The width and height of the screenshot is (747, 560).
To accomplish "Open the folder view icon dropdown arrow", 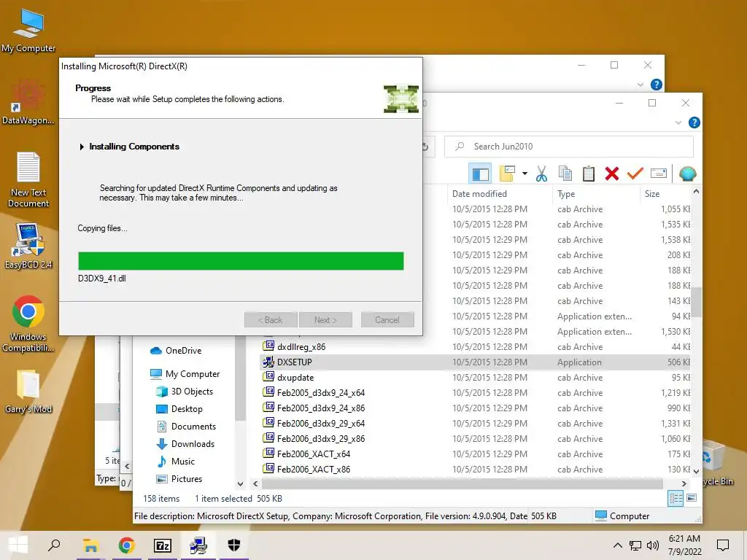I will (525, 174).
